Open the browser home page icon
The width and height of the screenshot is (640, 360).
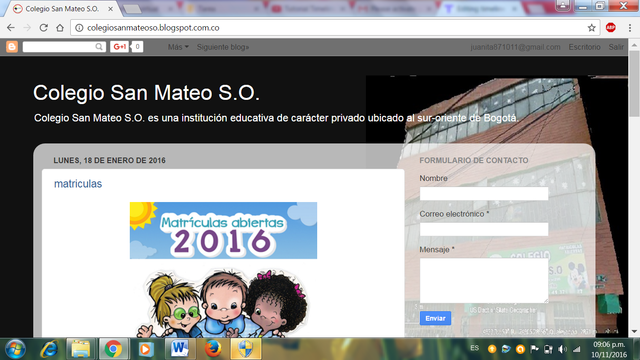click(60, 28)
